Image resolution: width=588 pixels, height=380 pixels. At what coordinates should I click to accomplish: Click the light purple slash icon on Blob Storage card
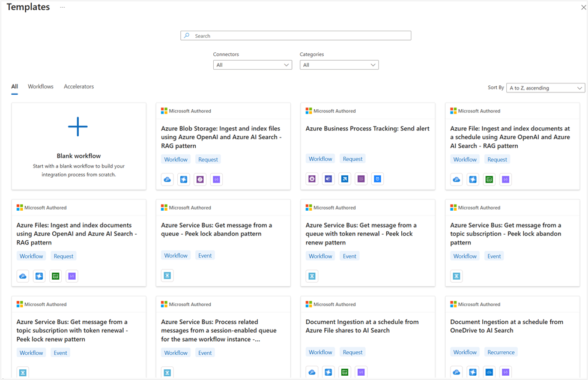tap(216, 179)
